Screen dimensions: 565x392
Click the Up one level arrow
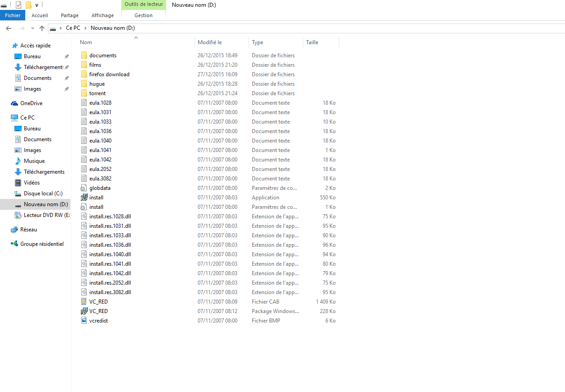42,28
